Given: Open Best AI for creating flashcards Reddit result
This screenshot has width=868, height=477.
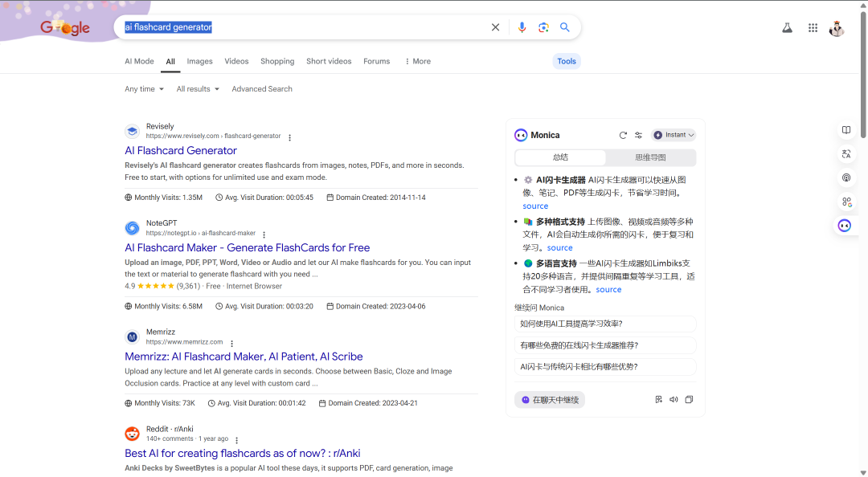Looking at the screenshot, I should (243, 453).
